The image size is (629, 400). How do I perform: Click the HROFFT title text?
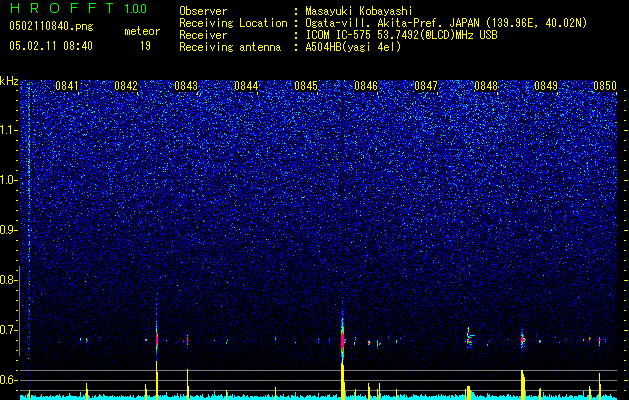click(63, 8)
